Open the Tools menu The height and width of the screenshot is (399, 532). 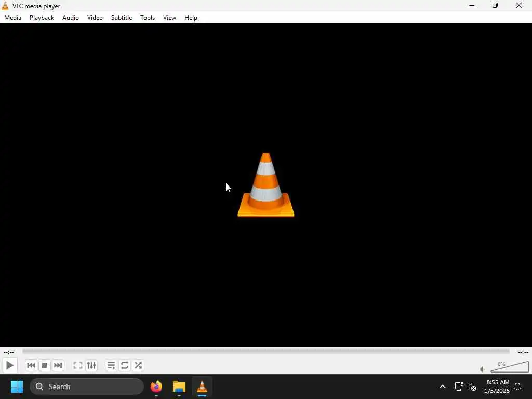pyautogui.click(x=148, y=18)
